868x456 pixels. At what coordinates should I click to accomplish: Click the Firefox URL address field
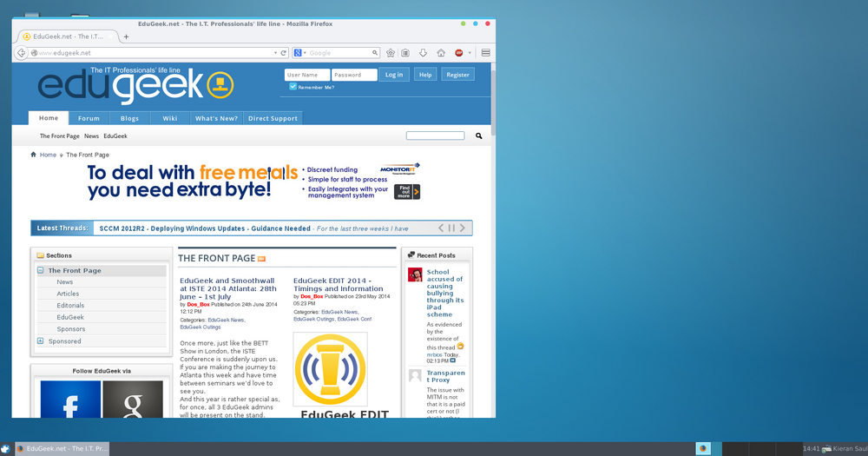click(x=155, y=53)
